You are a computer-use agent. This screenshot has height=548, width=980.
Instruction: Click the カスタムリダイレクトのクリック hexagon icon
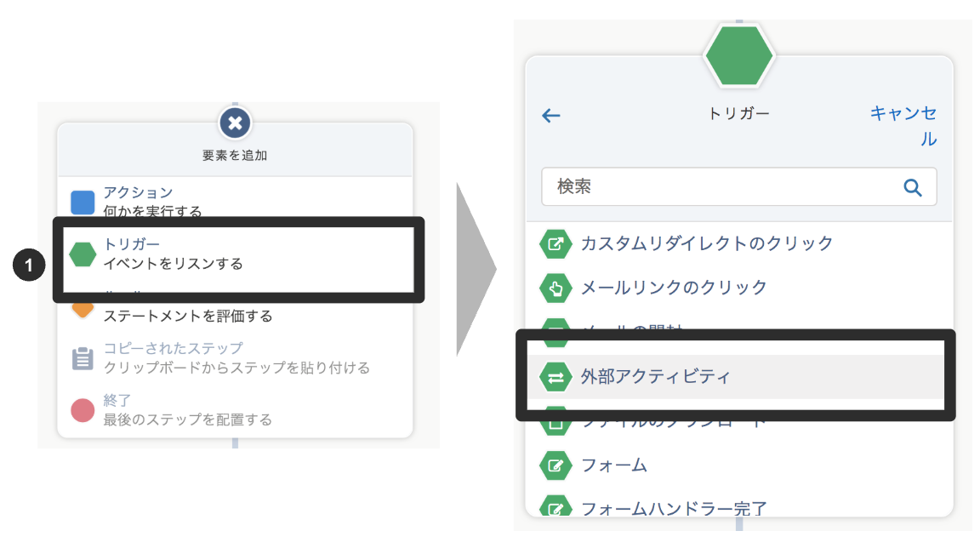pyautogui.click(x=556, y=244)
